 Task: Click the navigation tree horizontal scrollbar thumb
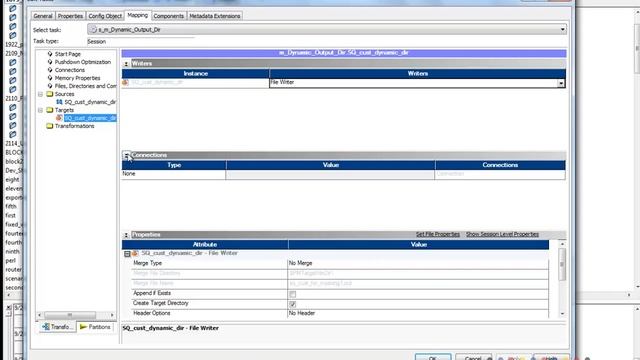(70, 315)
